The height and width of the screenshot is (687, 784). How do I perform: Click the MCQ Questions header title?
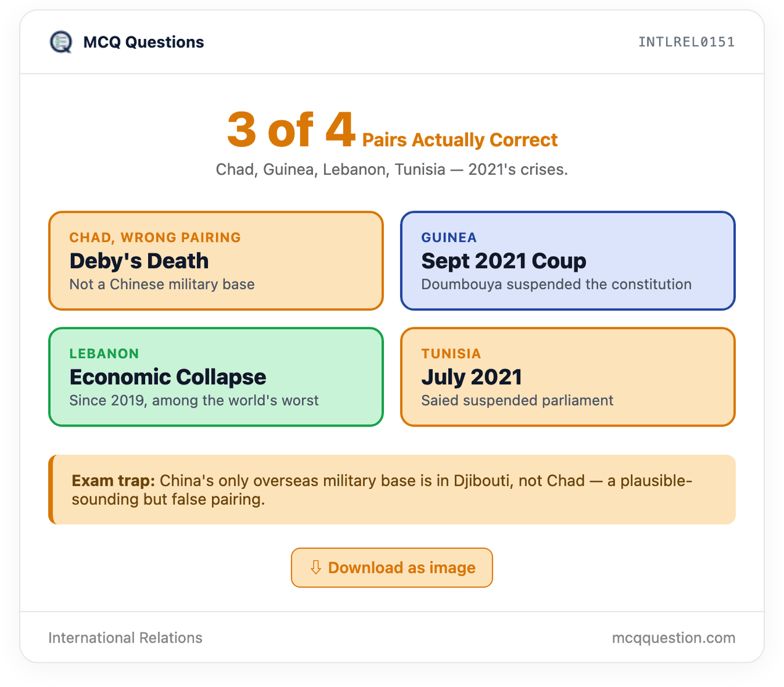click(x=143, y=42)
